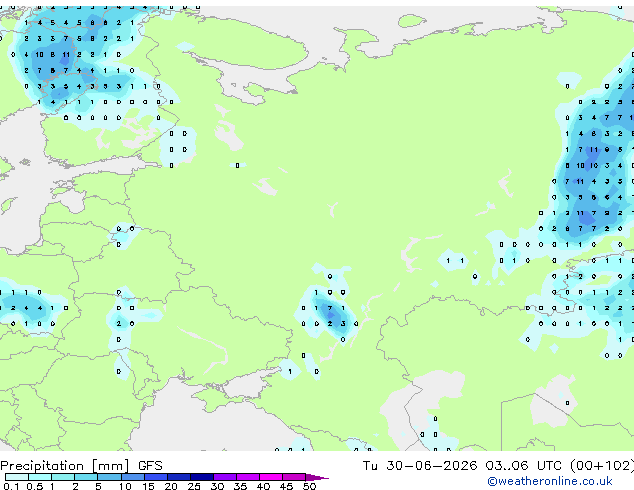Click the "Tu 30-06-2026" date text
Viewport: 634px width, 490px height.
[x=420, y=466]
